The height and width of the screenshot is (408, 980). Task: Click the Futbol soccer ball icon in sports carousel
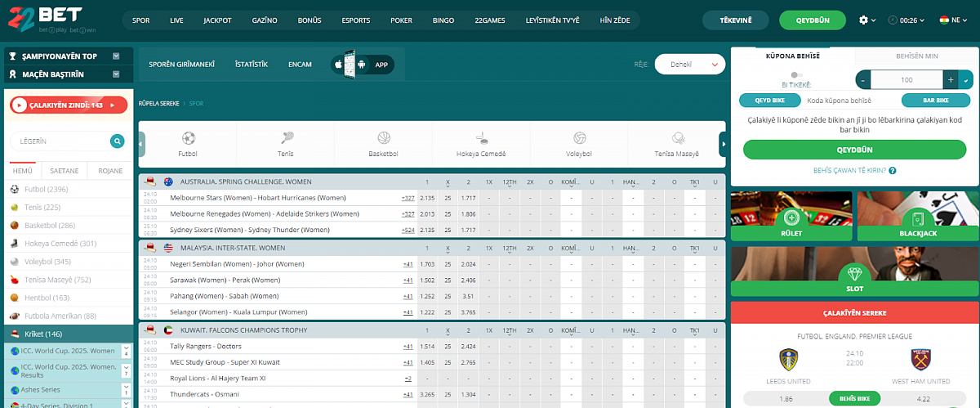click(x=188, y=138)
